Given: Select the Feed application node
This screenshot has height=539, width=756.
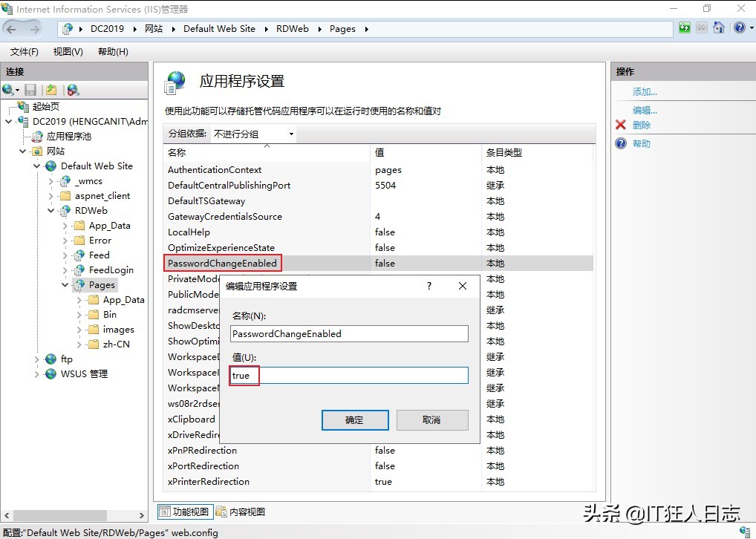Looking at the screenshot, I should (x=100, y=255).
